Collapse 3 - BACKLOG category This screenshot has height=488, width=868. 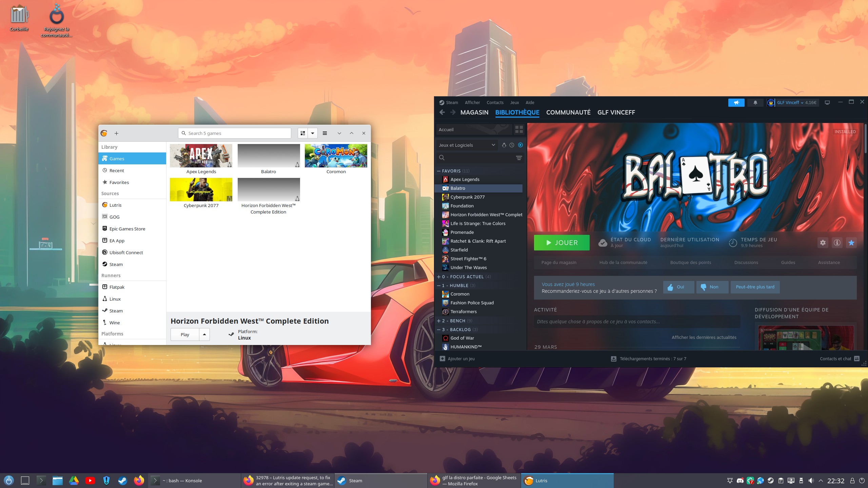[x=439, y=330]
